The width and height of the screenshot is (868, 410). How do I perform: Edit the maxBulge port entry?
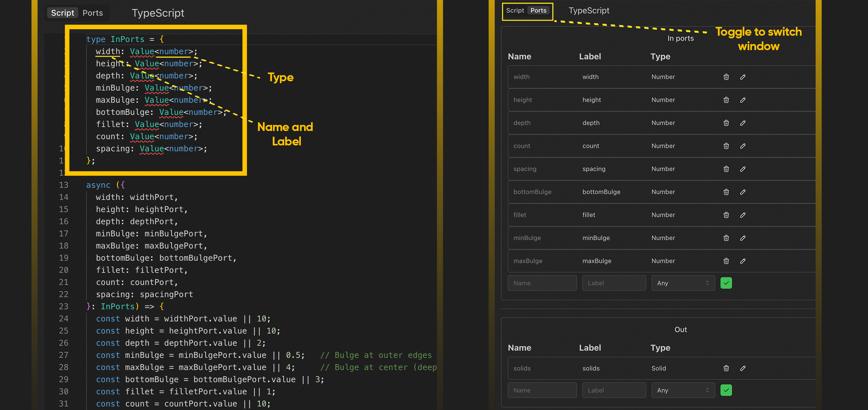coord(743,261)
